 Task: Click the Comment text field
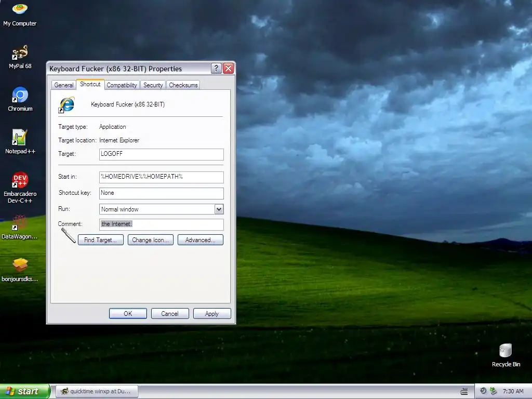tap(162, 224)
